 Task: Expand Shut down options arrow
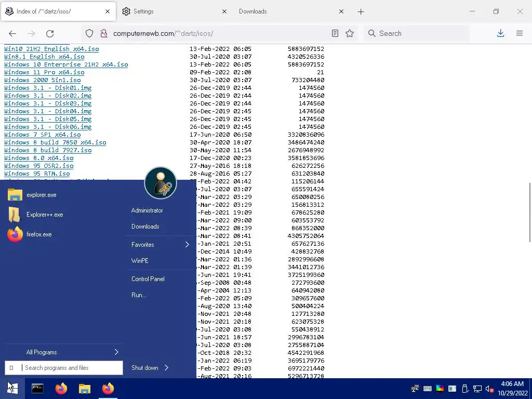pos(167,368)
